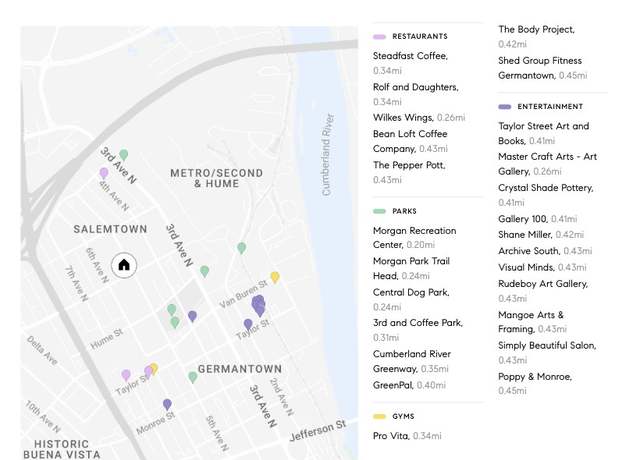The width and height of the screenshot is (640, 460).
Task: Select Pro Vita in the gyms list
Action: tap(392, 436)
